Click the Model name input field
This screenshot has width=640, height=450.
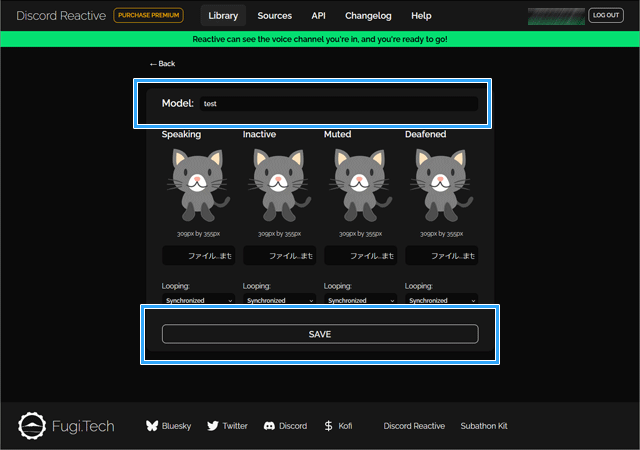pos(338,104)
